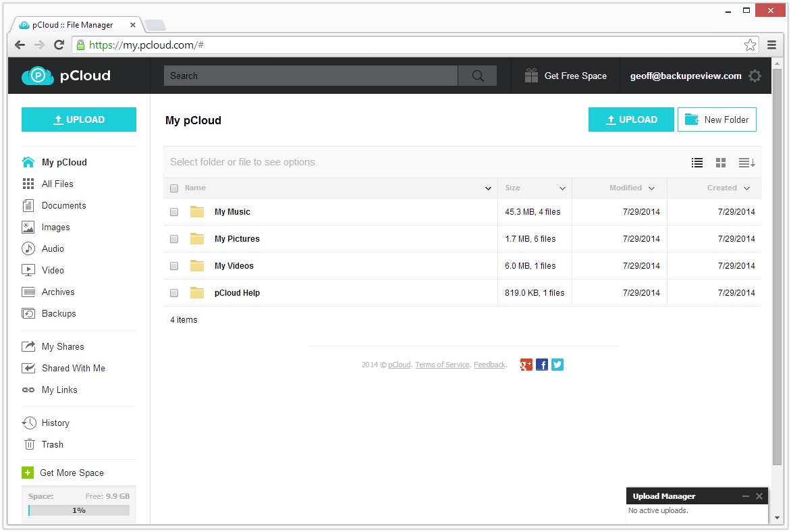
Task: Check the My Music folder checkbox
Action: [x=174, y=212]
